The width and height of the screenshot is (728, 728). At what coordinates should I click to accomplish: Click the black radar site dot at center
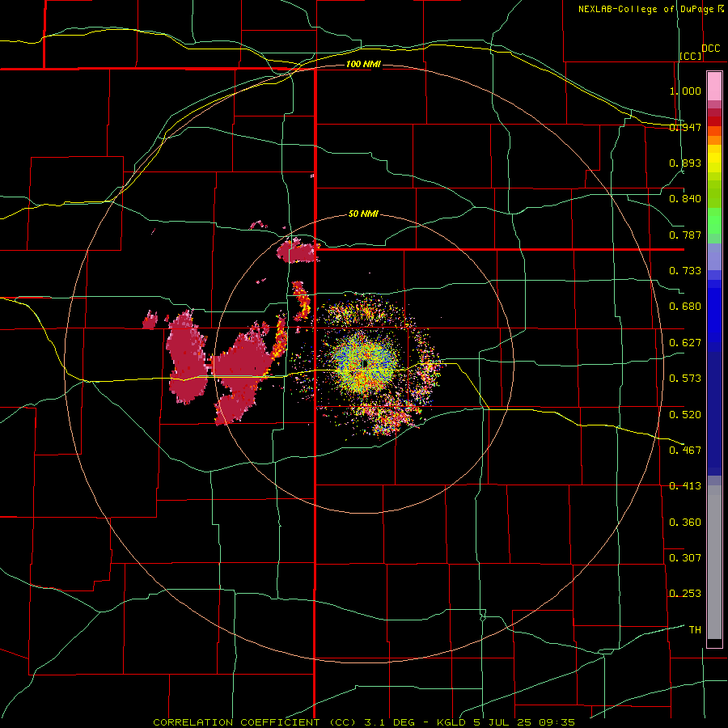click(365, 363)
